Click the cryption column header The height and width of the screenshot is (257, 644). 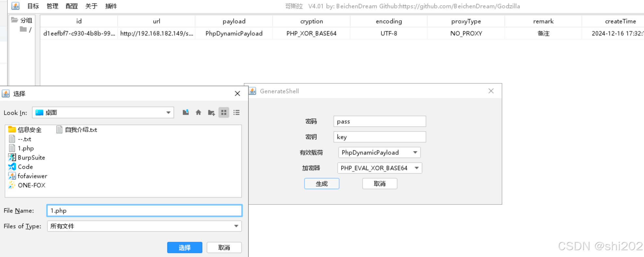click(311, 21)
